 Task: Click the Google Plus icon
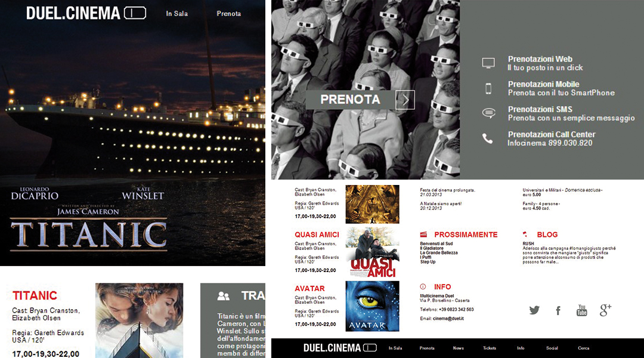click(x=605, y=310)
